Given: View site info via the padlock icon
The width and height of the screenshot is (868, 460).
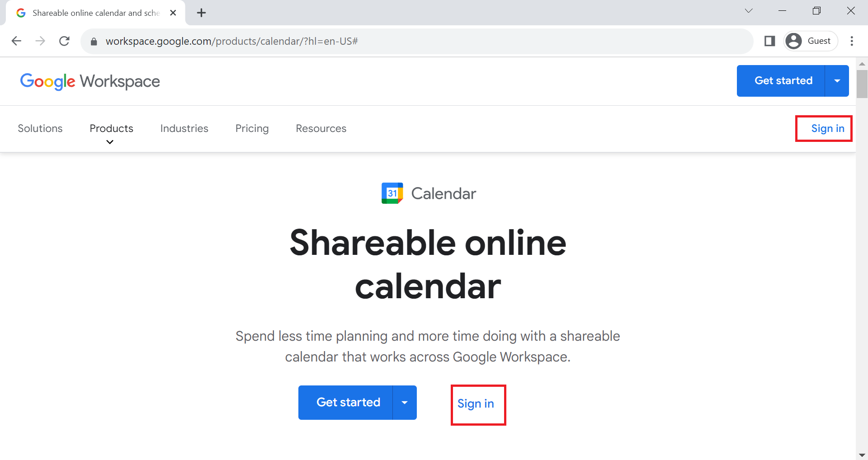Looking at the screenshot, I should point(94,42).
